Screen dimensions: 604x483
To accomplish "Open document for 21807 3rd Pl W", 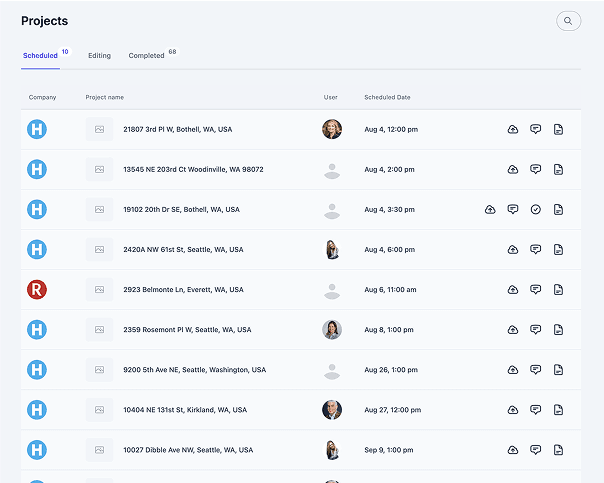I will tap(558, 129).
